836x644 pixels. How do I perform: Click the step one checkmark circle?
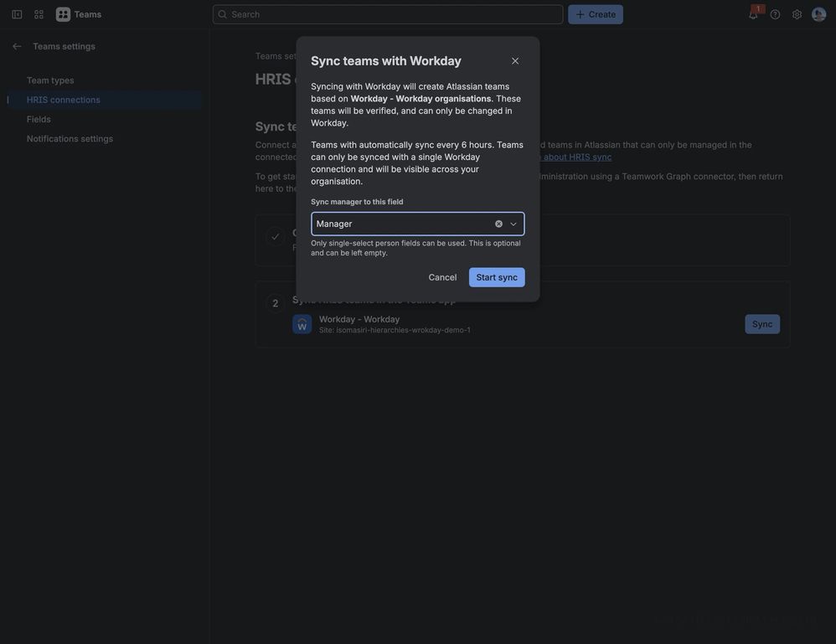[x=275, y=236]
